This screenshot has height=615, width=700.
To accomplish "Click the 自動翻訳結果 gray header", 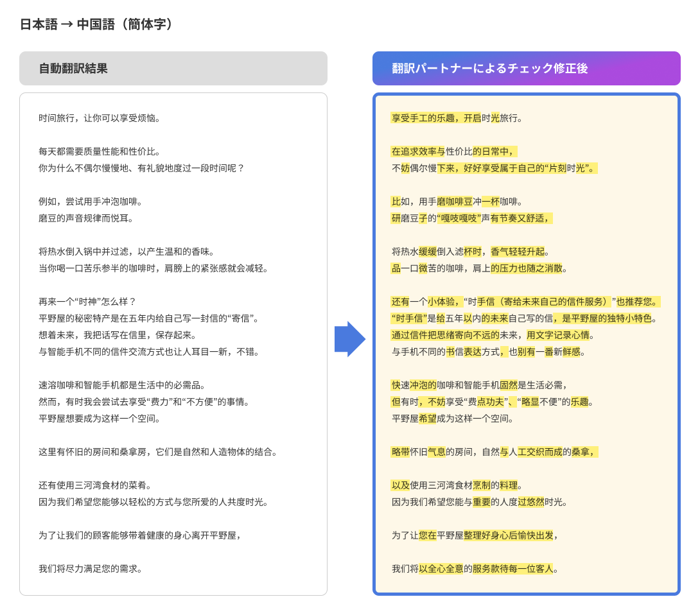I will (173, 69).
